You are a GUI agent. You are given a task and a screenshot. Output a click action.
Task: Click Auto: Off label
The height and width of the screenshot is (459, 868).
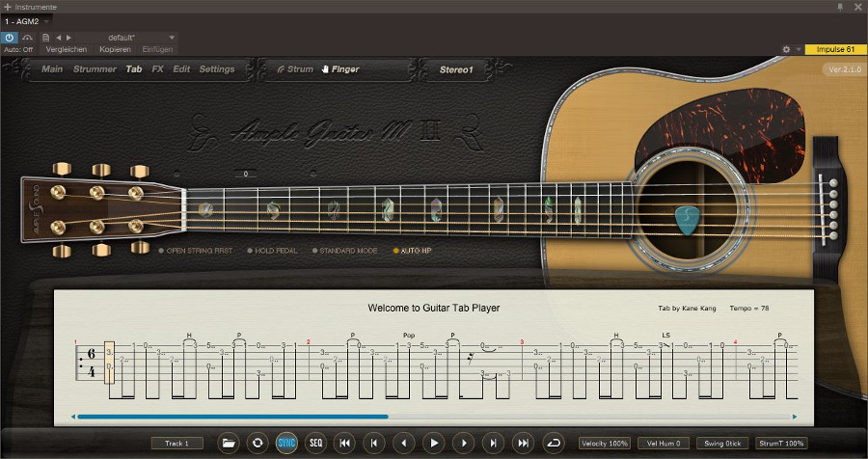click(x=18, y=49)
